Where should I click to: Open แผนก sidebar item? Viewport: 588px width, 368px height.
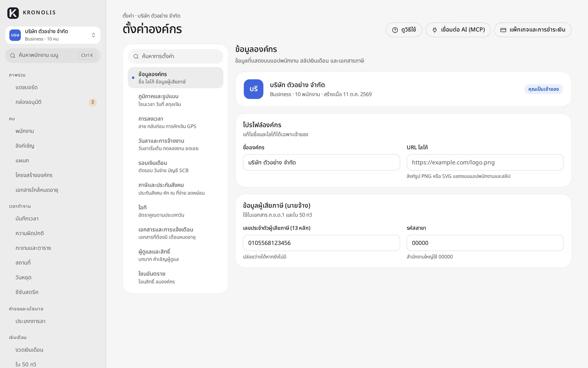[x=53, y=161]
